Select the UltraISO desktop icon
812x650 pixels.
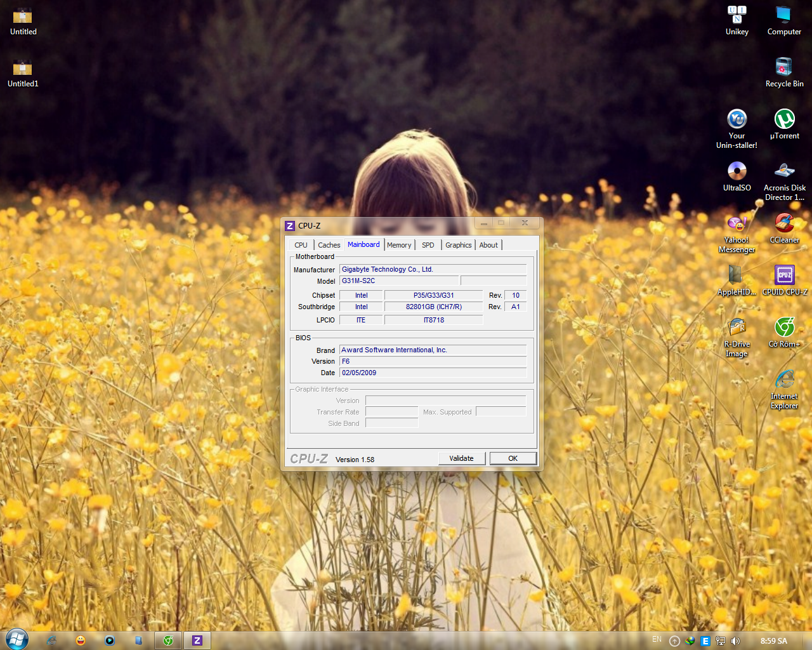(x=737, y=176)
